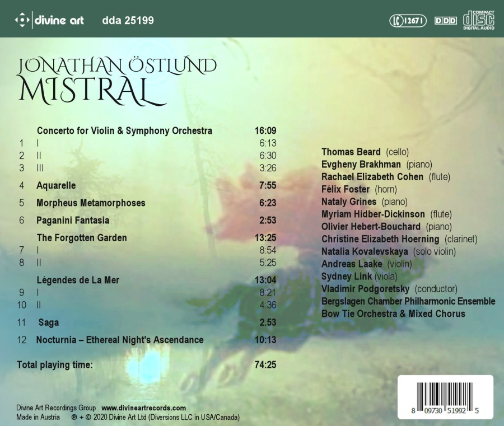Click the divine art logo

pos(49,20)
